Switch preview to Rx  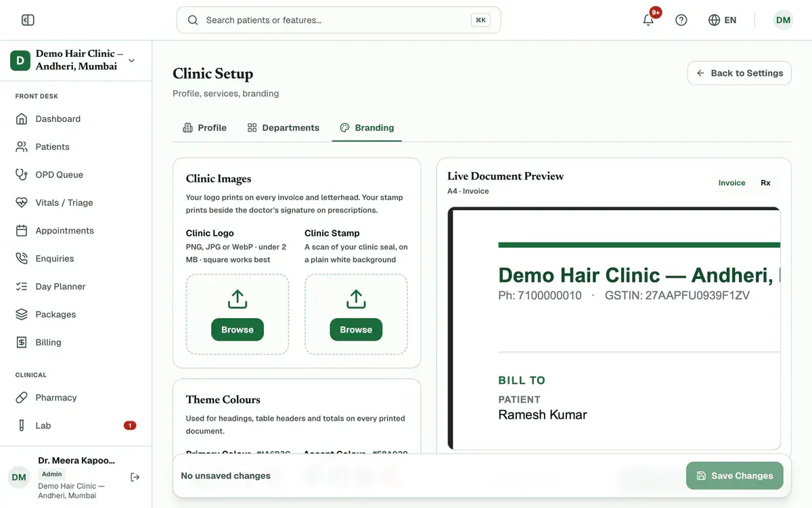[765, 183]
